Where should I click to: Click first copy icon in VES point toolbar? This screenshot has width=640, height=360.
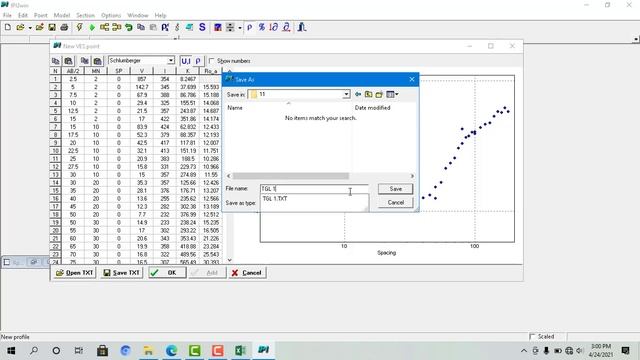(x=56, y=61)
